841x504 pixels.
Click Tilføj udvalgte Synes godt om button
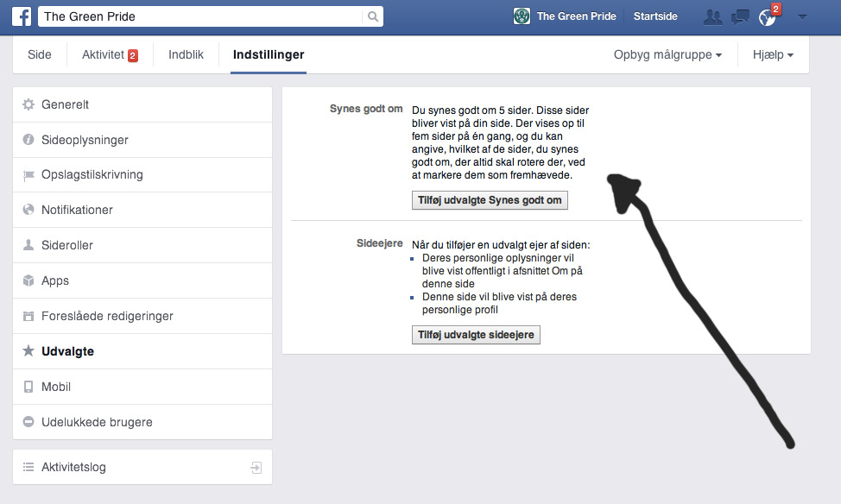(490, 200)
